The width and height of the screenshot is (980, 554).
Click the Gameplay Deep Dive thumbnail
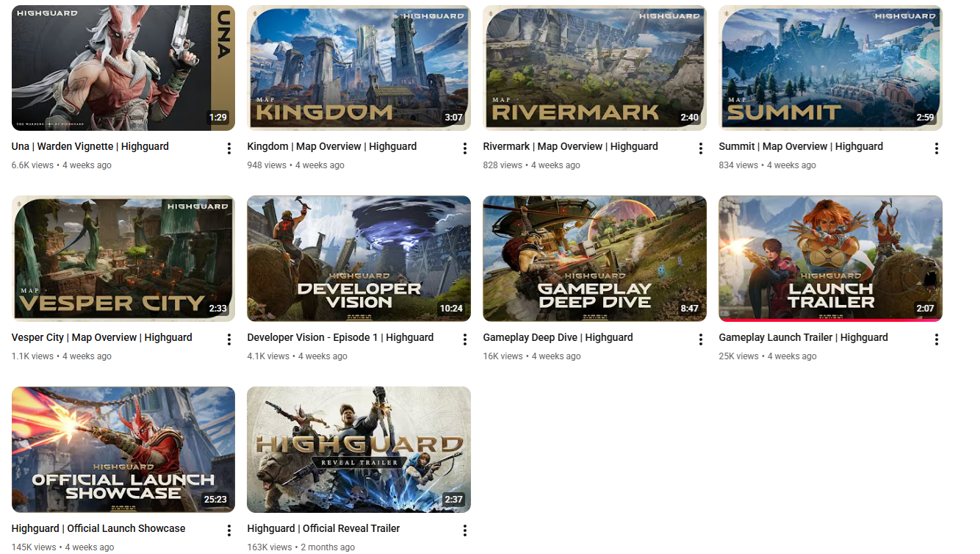[594, 259]
